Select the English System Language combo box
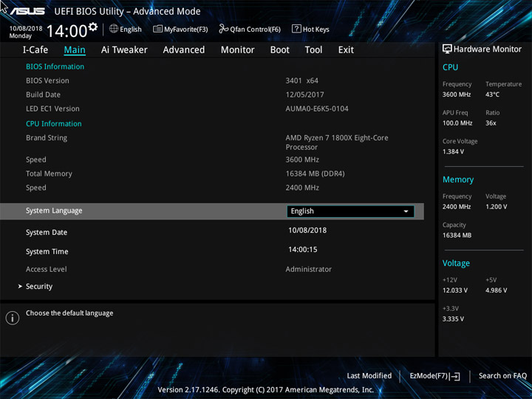This screenshot has height=399, width=532. point(350,211)
